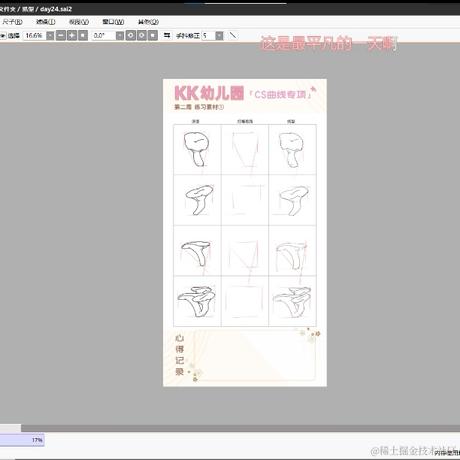460x460 pixels.
Task: Rotate canvas clockwise icon
Action: 142,35
